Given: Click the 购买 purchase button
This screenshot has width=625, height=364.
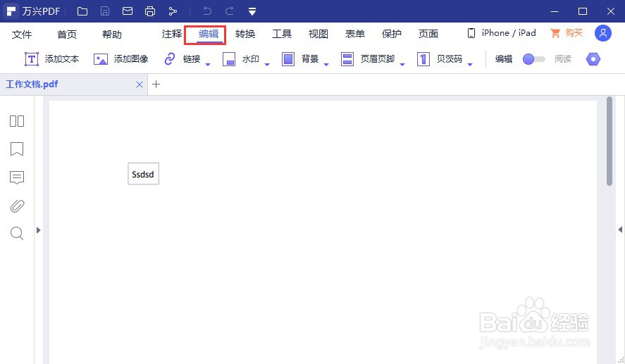Looking at the screenshot, I should (567, 33).
